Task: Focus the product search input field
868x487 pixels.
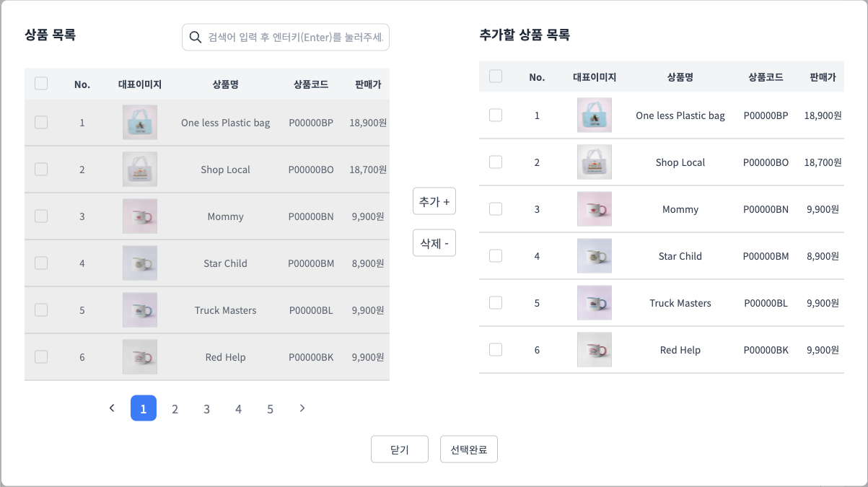Action: coord(296,37)
